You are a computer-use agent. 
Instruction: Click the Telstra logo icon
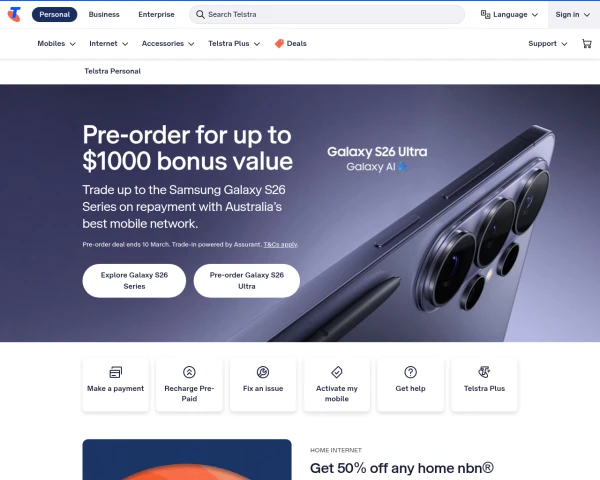pos(14,14)
